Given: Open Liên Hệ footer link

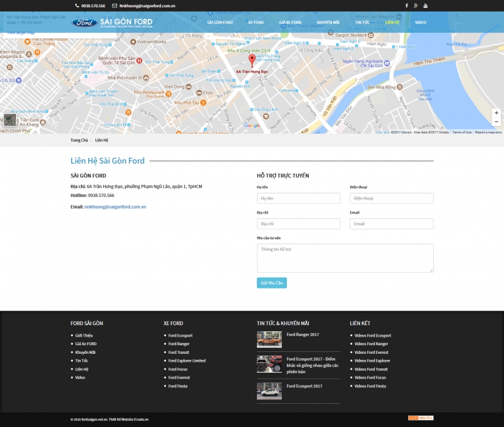Looking at the screenshot, I should point(82,369).
